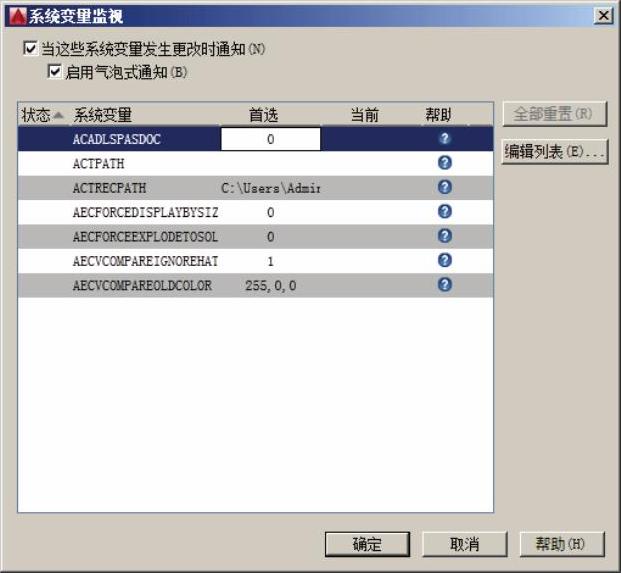Sort by 系统变量 column header
Viewport: 621px width, 573px height.
[143, 115]
